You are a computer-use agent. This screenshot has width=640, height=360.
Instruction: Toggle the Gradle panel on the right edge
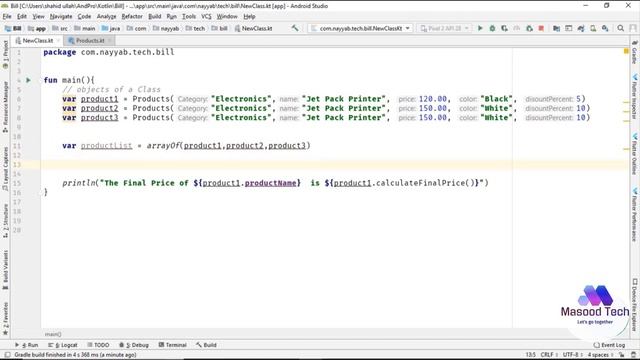click(x=635, y=52)
